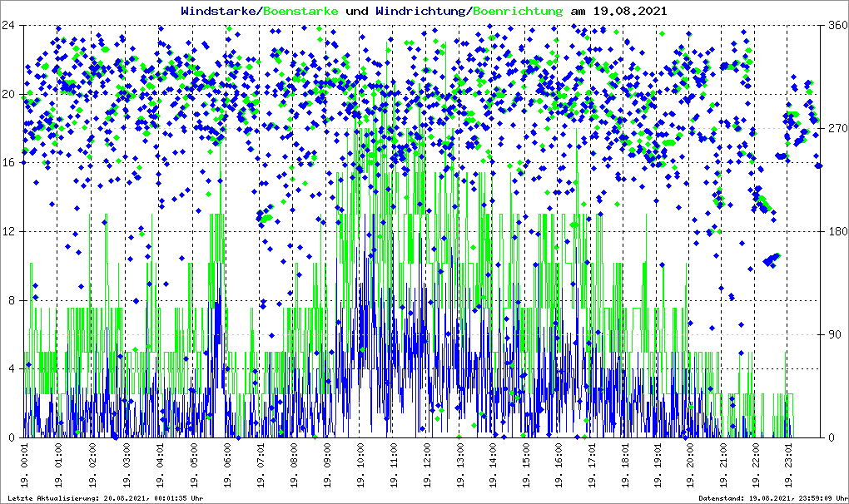Click time label '19. 15:00'
The width and height of the screenshot is (849, 504).
click(526, 465)
